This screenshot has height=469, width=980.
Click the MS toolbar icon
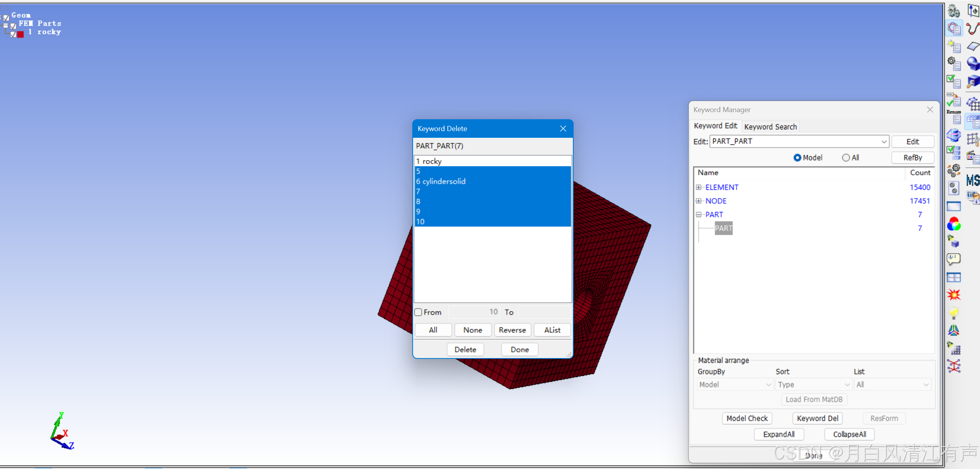pos(973,180)
